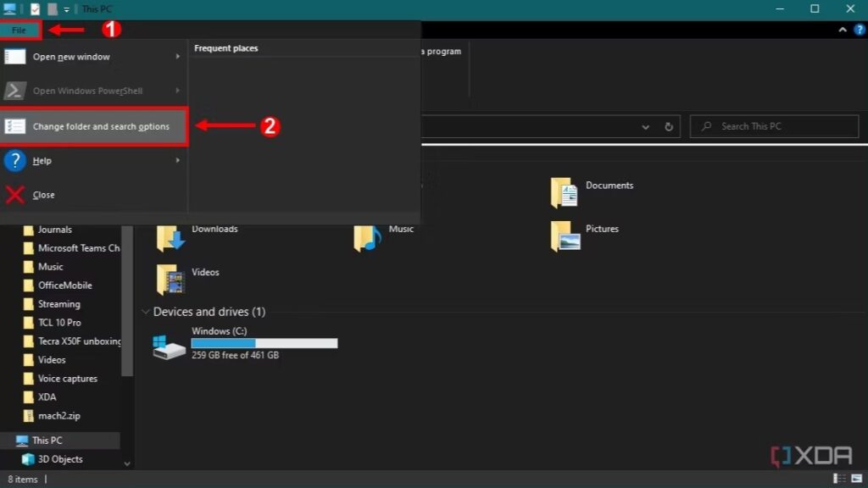Click the Search This PC field
This screenshot has height=488, width=868.
[774, 127]
